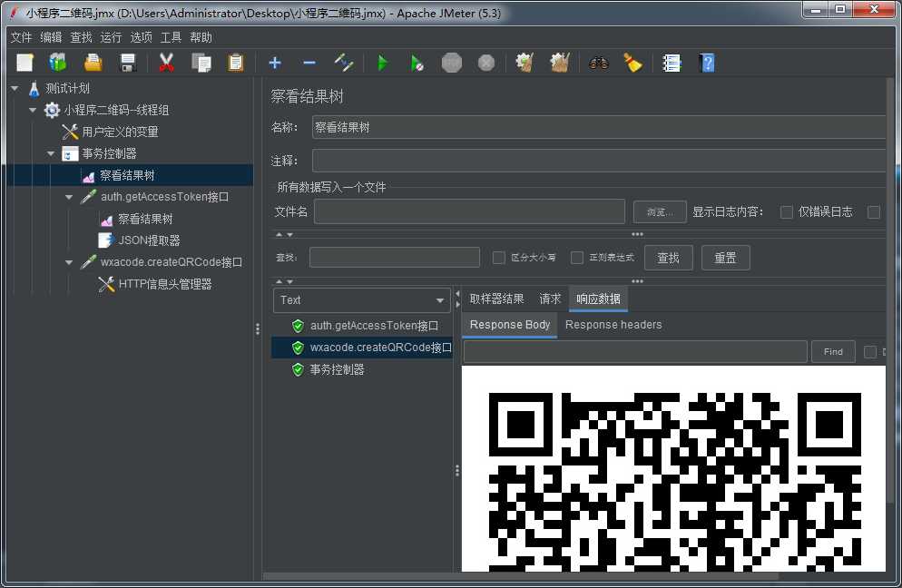The height and width of the screenshot is (588, 902).
Task: Collapse all nodes with minus icon
Action: pyautogui.click(x=309, y=63)
